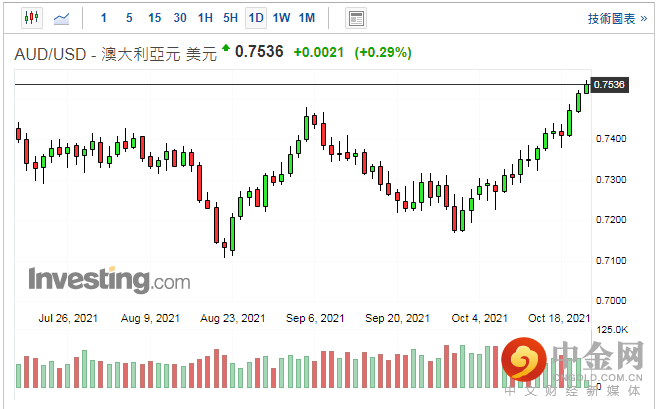Click the Sep 6, 2021 date label
Viewport: 658px width, 409px height.
[315, 318]
